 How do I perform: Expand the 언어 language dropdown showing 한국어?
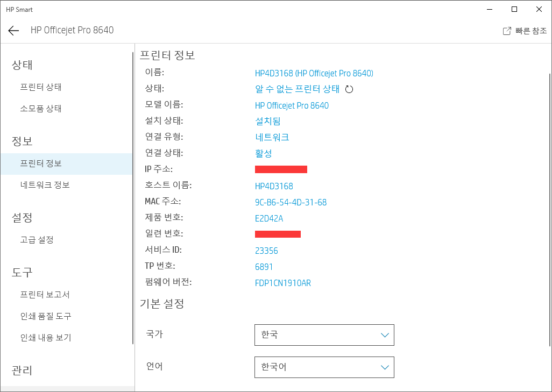(324, 367)
